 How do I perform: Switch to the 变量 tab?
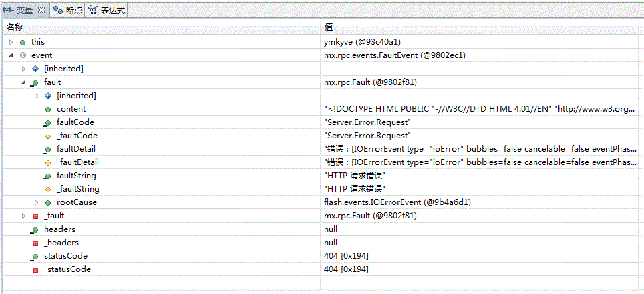coord(25,11)
